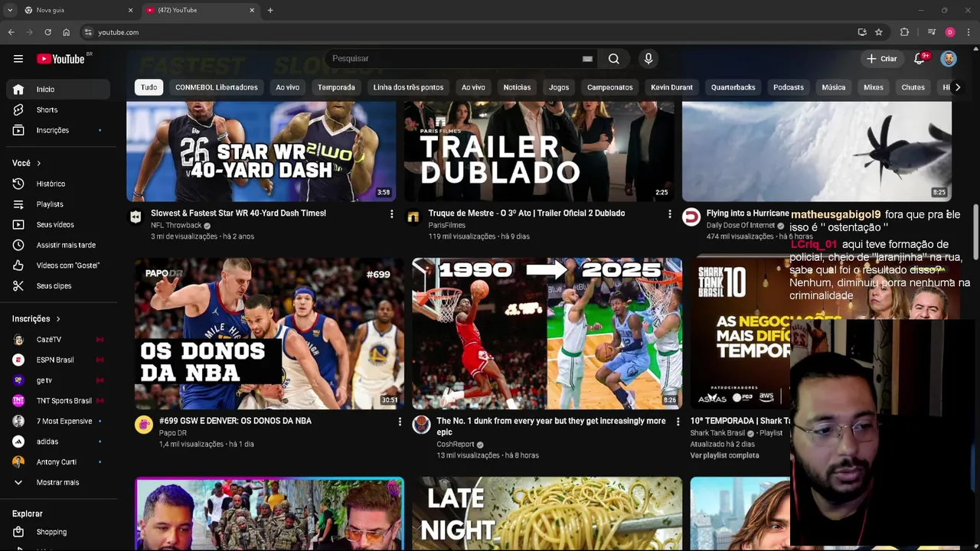Image resolution: width=980 pixels, height=551 pixels.
Task: Open the Papo DR channel avatar
Action: click(x=144, y=425)
